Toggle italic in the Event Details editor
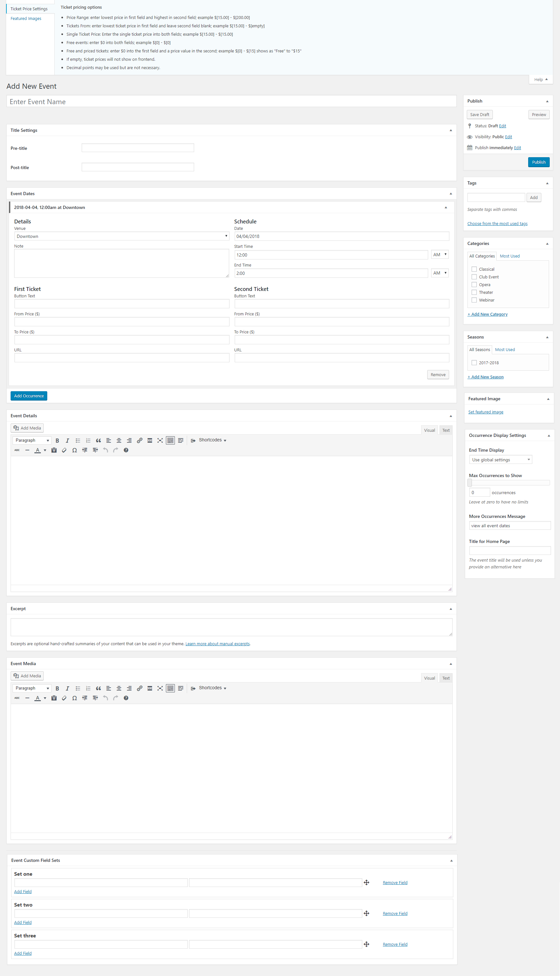 coord(67,440)
